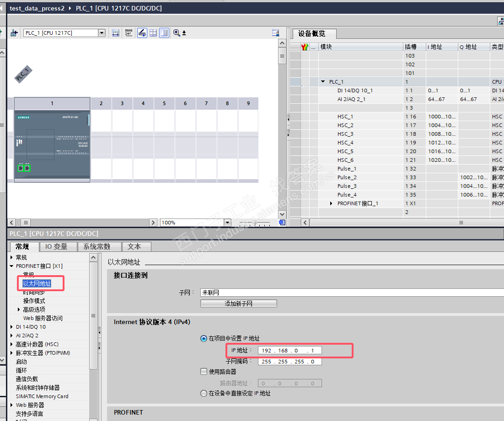Click the NAME module labels icon
504x421 pixels.
129,33
